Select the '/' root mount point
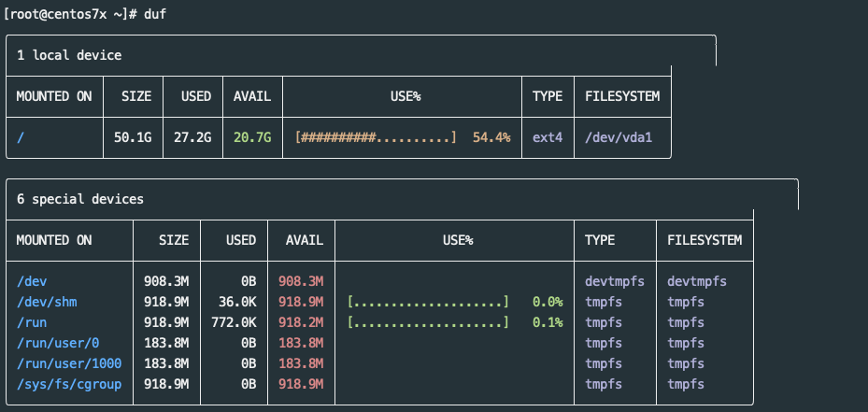Viewport: 868px width, 412px height. 21,137
